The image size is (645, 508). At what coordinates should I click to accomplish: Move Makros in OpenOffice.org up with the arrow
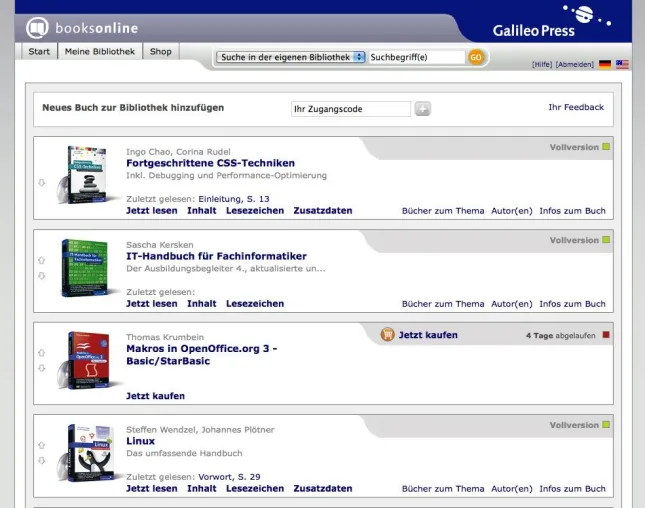[42, 353]
